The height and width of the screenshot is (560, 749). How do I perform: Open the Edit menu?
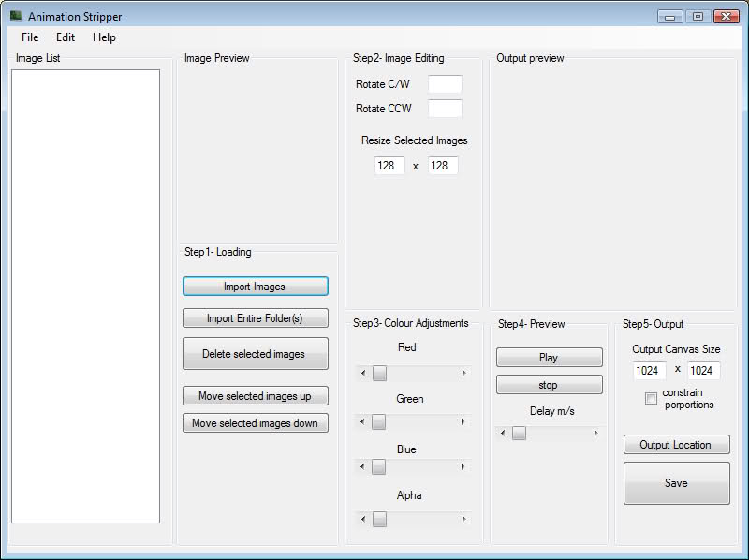coord(66,37)
